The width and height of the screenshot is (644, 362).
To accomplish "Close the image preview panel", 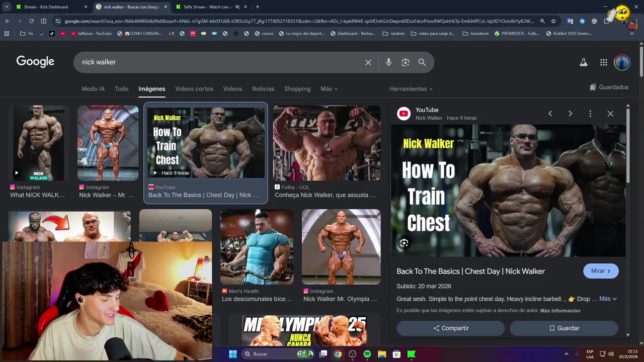I will pyautogui.click(x=610, y=114).
